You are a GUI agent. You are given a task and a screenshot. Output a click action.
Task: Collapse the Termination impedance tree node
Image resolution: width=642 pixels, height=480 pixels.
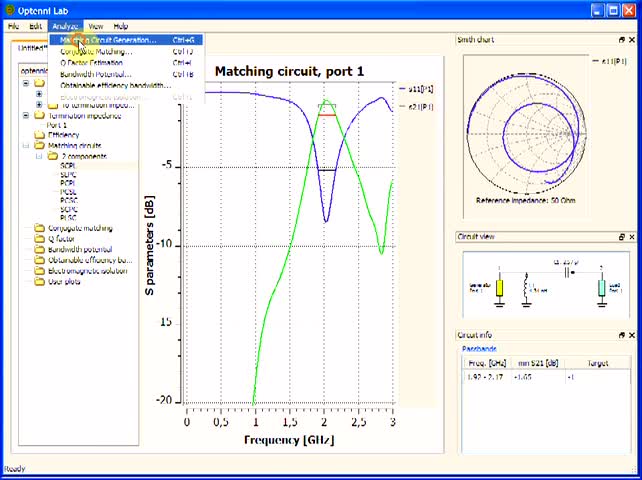(x=26, y=115)
